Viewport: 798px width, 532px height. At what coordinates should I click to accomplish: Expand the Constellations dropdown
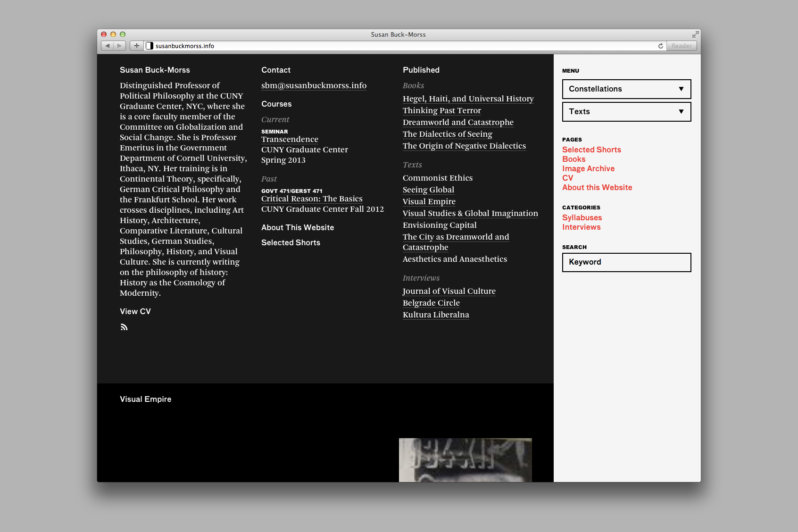626,89
